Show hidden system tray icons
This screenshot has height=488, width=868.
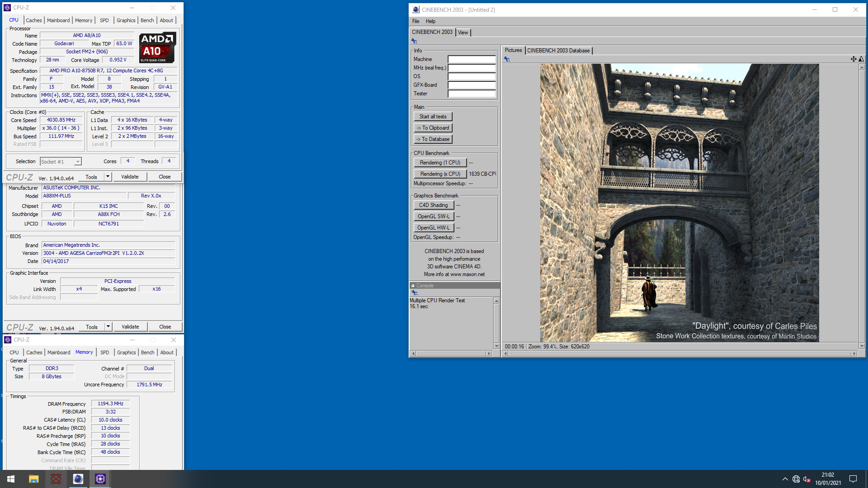click(785, 479)
